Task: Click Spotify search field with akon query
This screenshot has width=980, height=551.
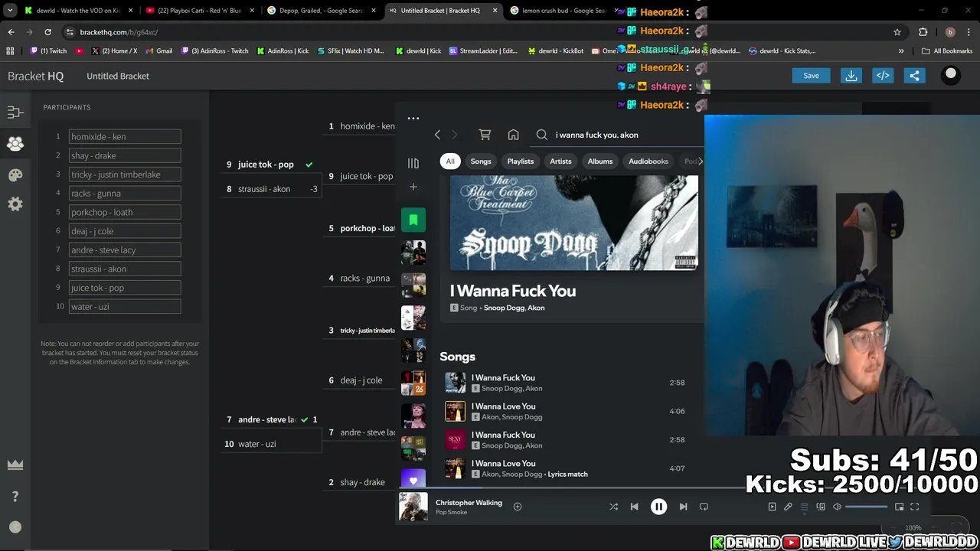Action: [x=619, y=135]
